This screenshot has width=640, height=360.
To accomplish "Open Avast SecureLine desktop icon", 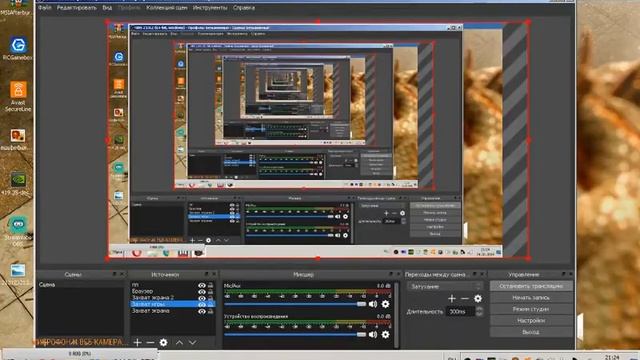I will click(18, 96).
